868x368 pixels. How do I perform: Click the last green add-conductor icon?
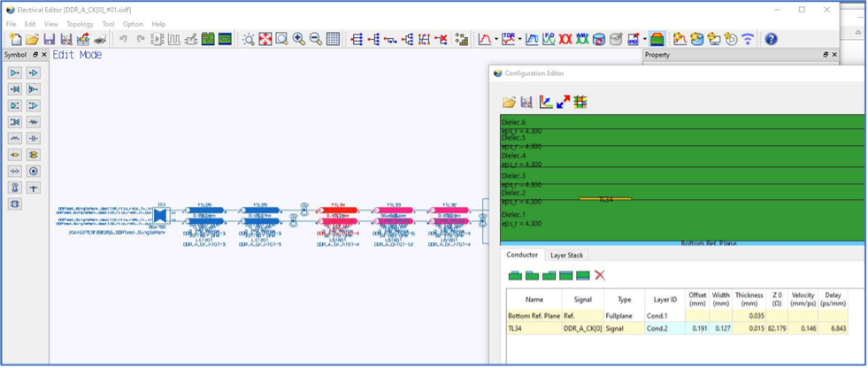pyautogui.click(x=583, y=275)
